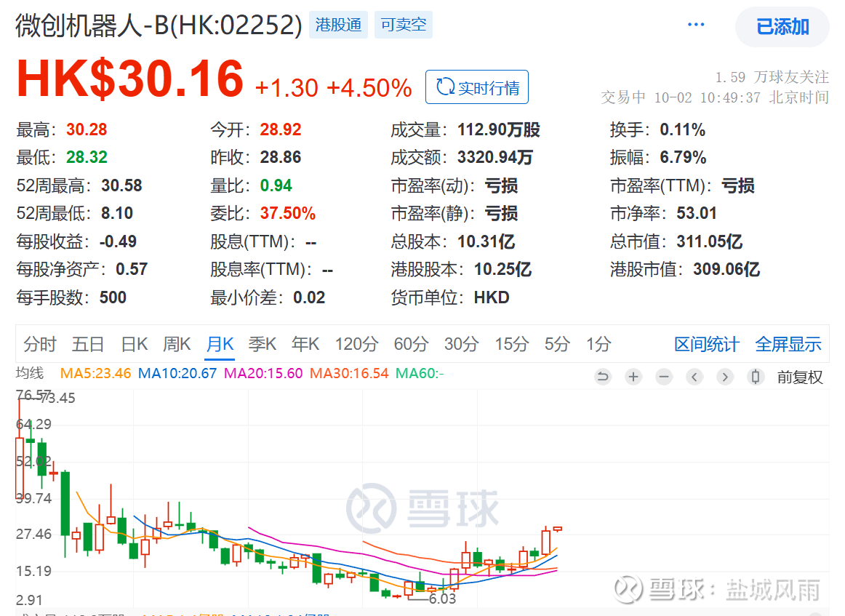Refresh with the 实时行情 button
Image resolution: width=845 pixels, height=616 pixels.
(x=477, y=87)
